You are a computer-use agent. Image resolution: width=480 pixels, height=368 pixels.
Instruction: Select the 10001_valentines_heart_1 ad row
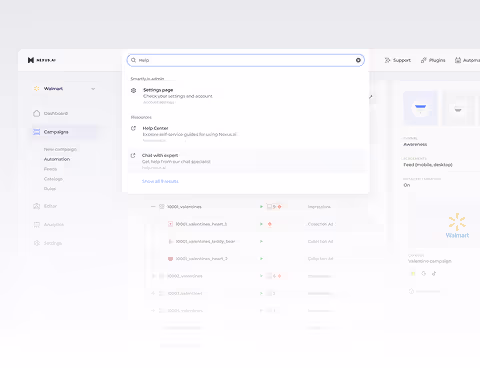click(201, 224)
